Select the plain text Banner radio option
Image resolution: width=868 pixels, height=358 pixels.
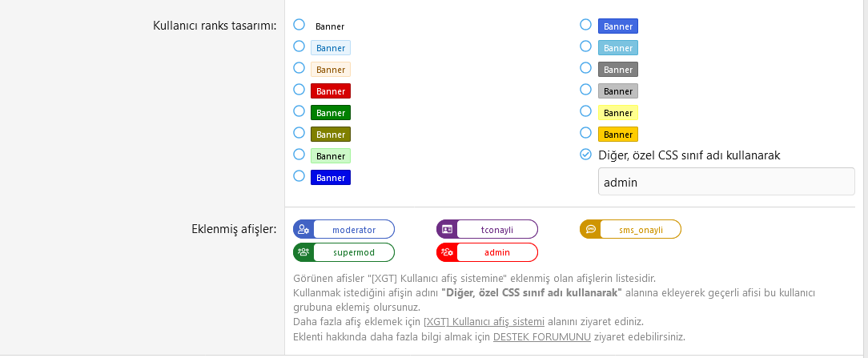(x=299, y=25)
